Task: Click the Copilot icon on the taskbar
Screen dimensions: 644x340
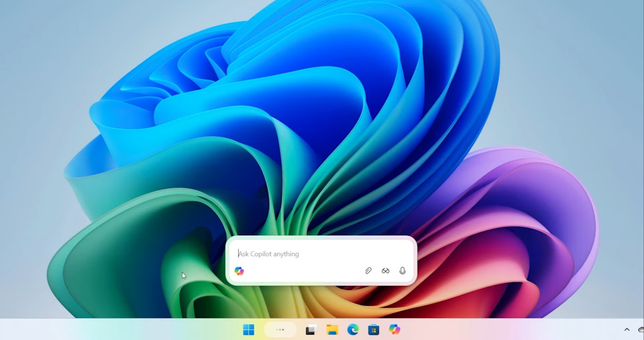Action: [394, 329]
